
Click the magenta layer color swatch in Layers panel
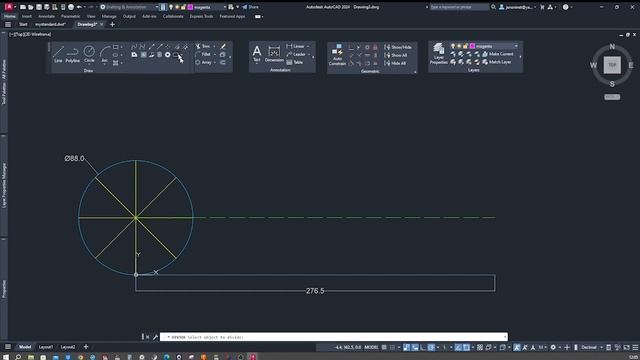(472, 46)
